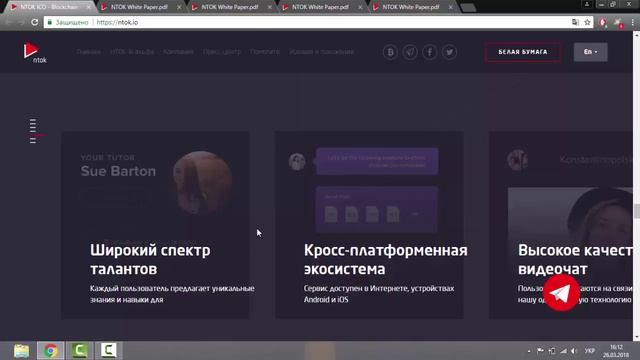640x360 pixels.
Task: Click text 'Каждый пользователь предлагает уникальные'
Action: click(x=172, y=289)
